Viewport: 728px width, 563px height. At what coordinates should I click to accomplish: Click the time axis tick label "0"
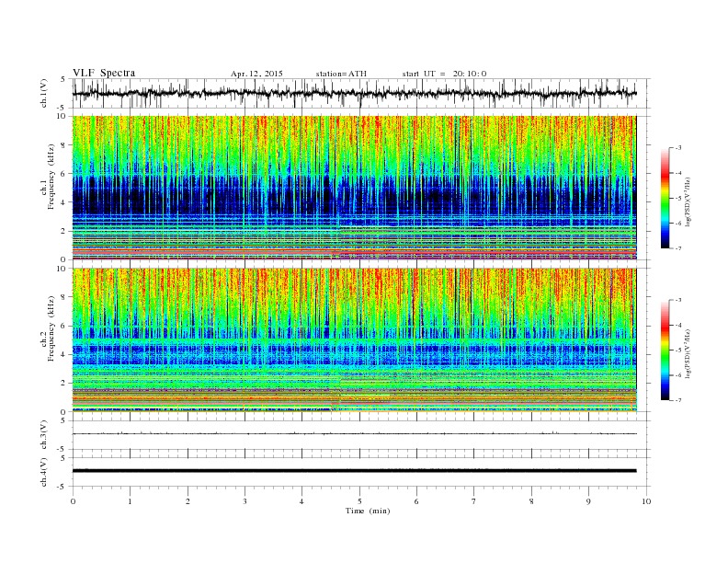pyautogui.click(x=73, y=501)
